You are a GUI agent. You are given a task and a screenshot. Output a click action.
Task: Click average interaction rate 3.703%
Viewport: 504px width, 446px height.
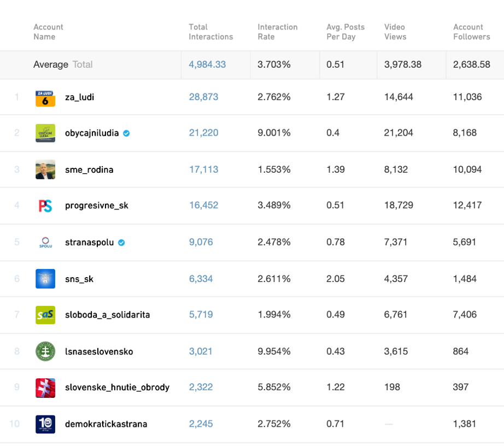point(274,64)
